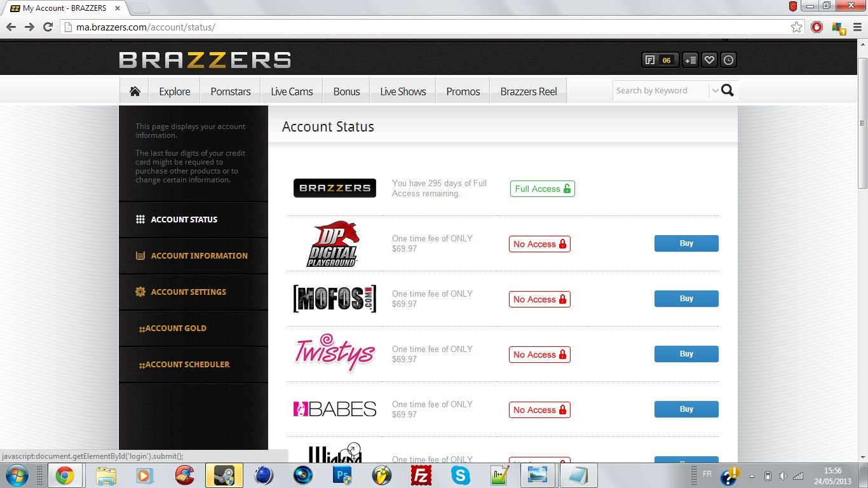Open the counter button showing 06
This screenshot has width=868, height=488.
click(x=660, y=60)
